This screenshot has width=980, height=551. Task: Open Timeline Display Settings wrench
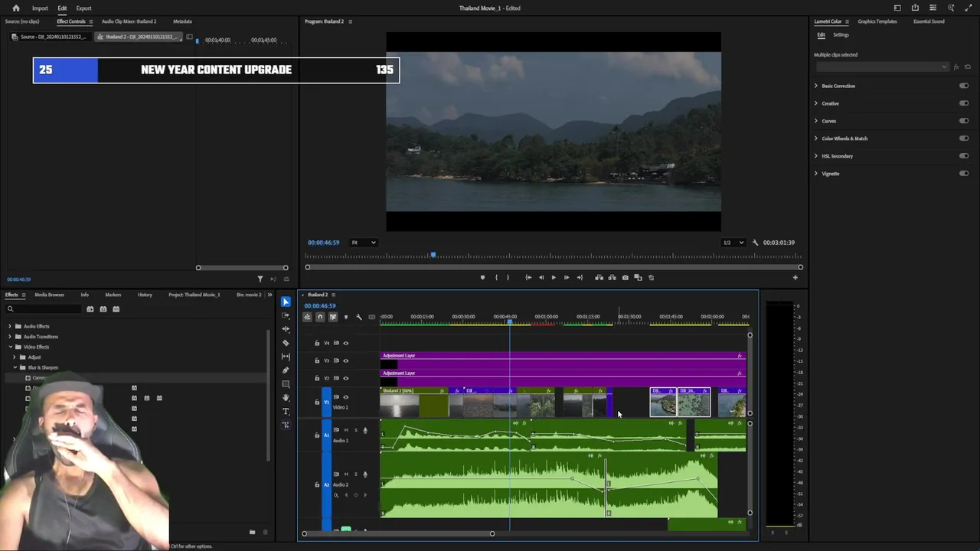[x=358, y=317]
